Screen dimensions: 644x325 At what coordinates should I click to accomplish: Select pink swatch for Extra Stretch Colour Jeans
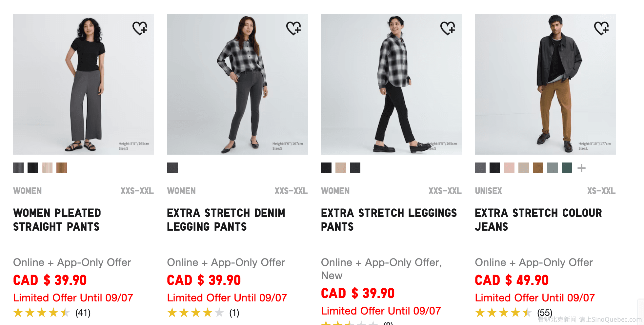point(509,168)
